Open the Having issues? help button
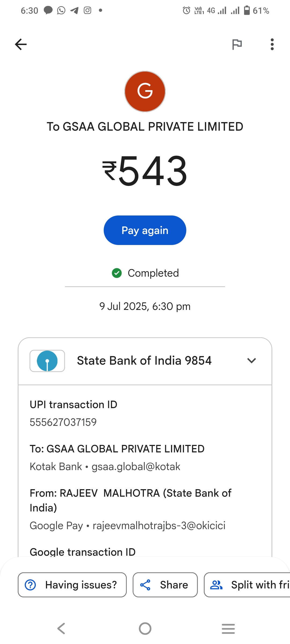The width and height of the screenshot is (290, 644). [72, 585]
